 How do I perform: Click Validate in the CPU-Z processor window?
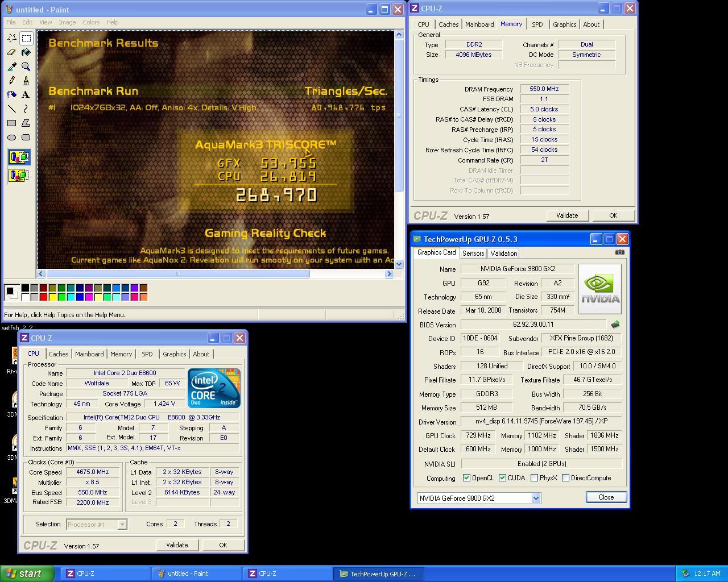[177, 545]
